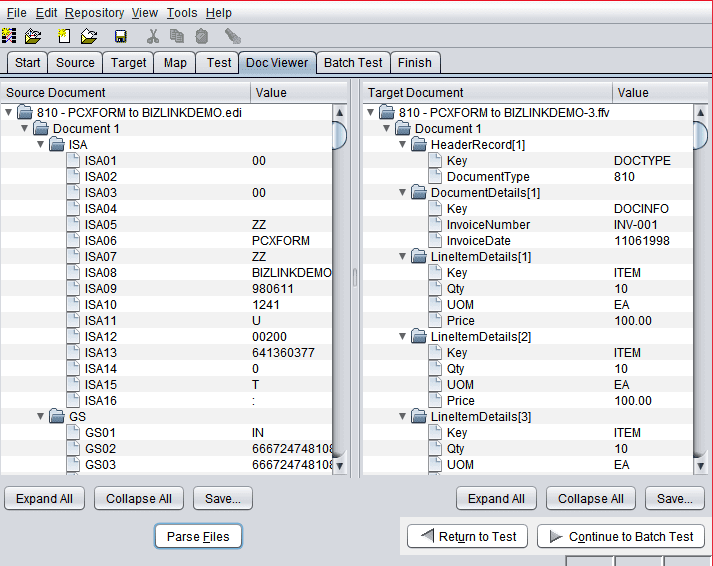
Task: Collapse the ISA segment node
Action: pyautogui.click(x=40, y=145)
